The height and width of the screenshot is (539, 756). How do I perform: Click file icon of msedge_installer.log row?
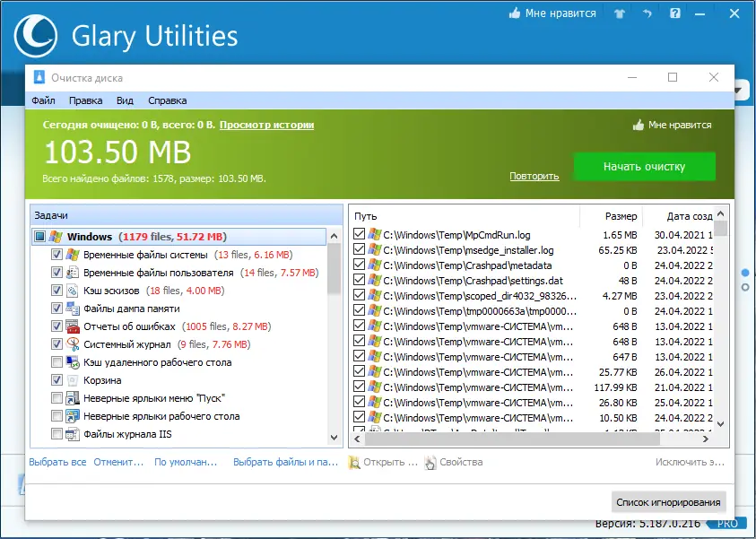coord(375,249)
